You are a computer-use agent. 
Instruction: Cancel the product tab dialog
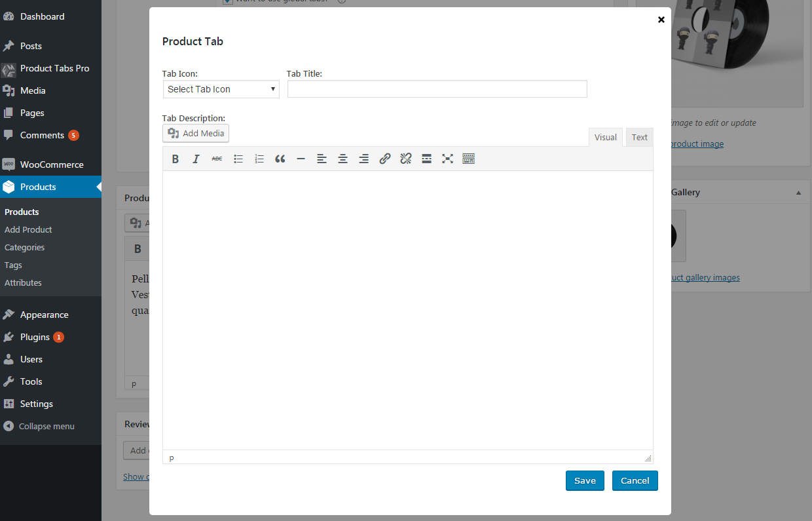(635, 480)
